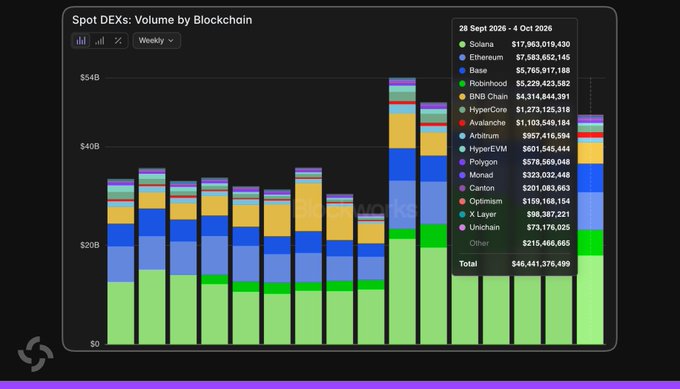The image size is (680, 389).
Task: Click the first bar on the left of the chart
Action: point(121,262)
